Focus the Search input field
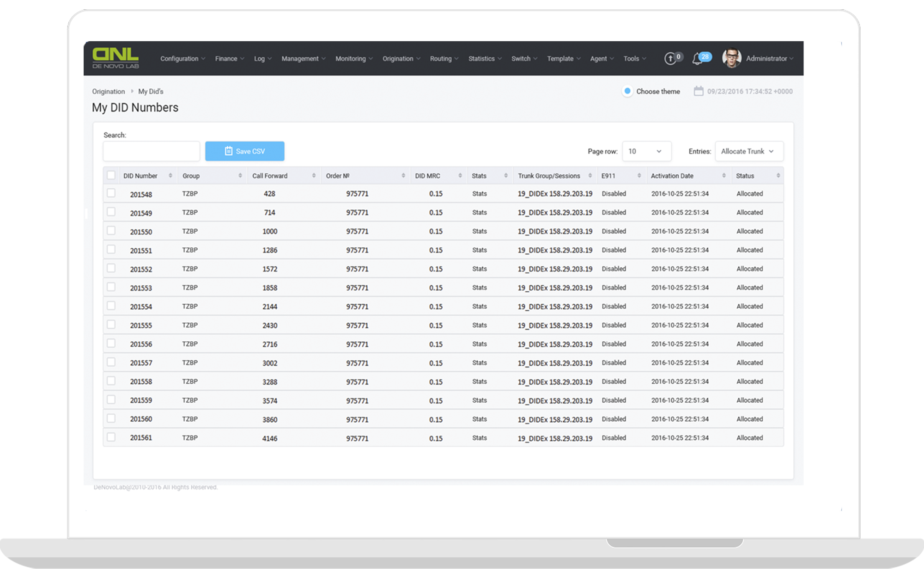 pyautogui.click(x=152, y=151)
